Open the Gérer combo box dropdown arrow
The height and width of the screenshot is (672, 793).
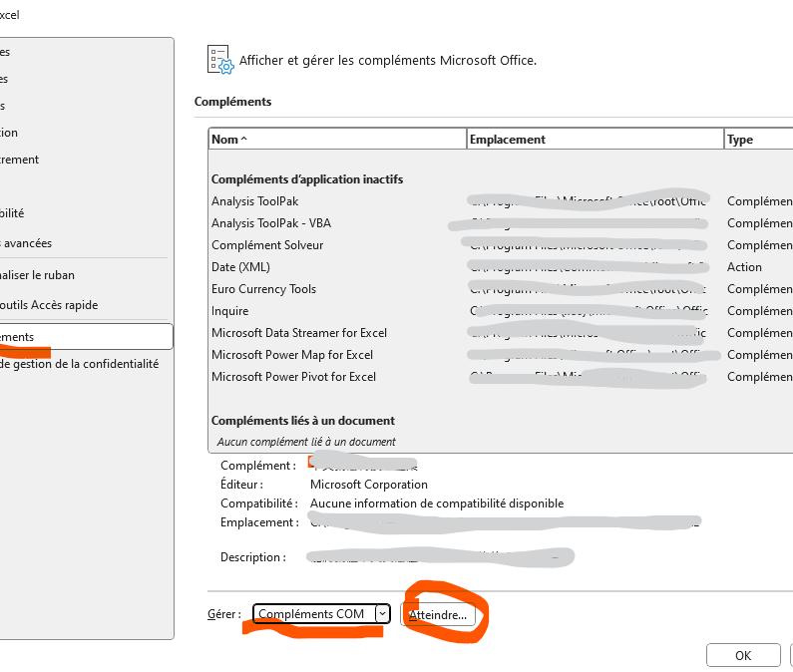click(383, 614)
